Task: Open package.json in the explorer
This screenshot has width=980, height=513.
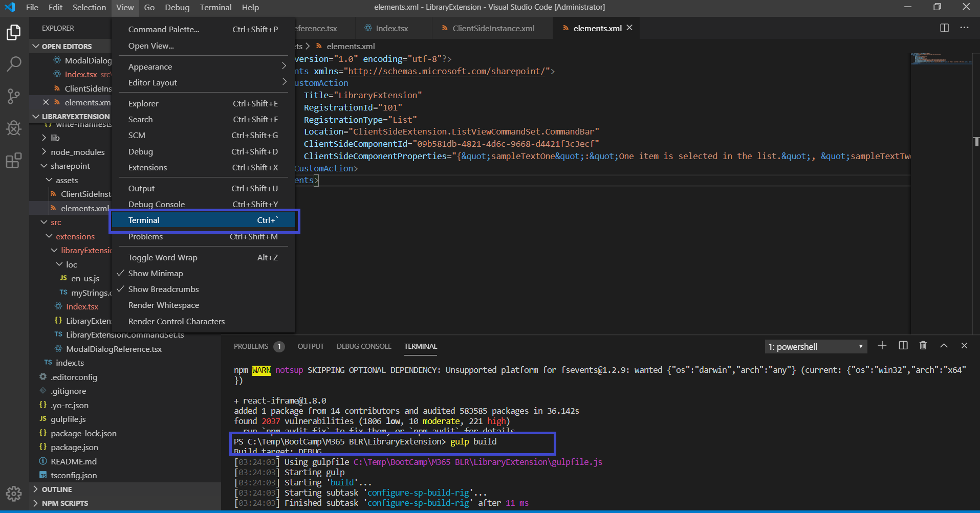Action: coord(74,447)
